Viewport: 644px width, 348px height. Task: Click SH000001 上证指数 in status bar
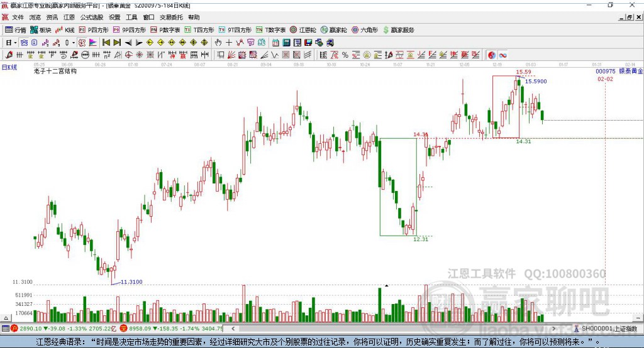pyautogui.click(x=609, y=329)
